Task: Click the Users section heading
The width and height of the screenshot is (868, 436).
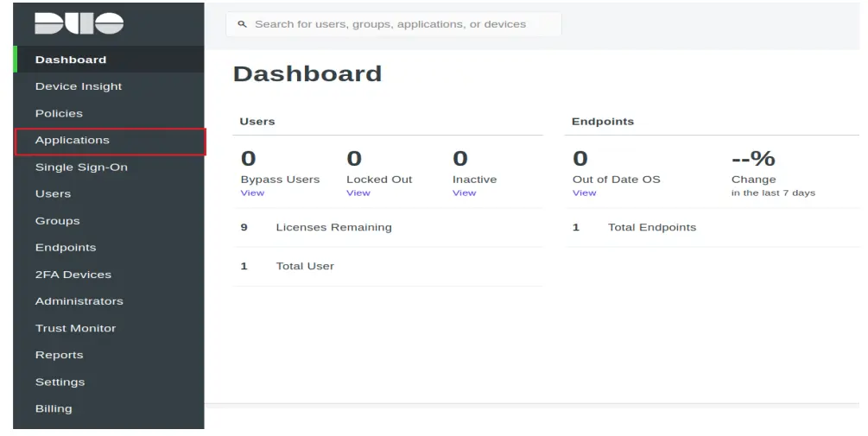Action: point(257,122)
